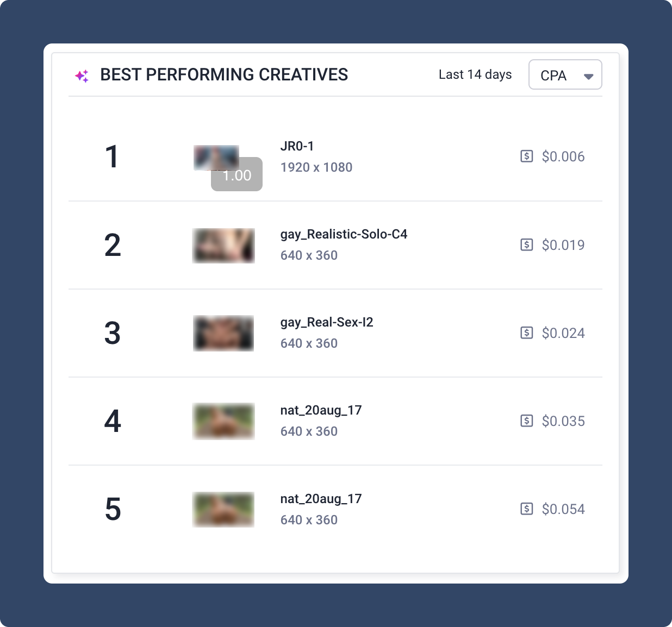Click the dollar icon next to $0.006
Screen dimensions: 672x627
click(x=526, y=156)
